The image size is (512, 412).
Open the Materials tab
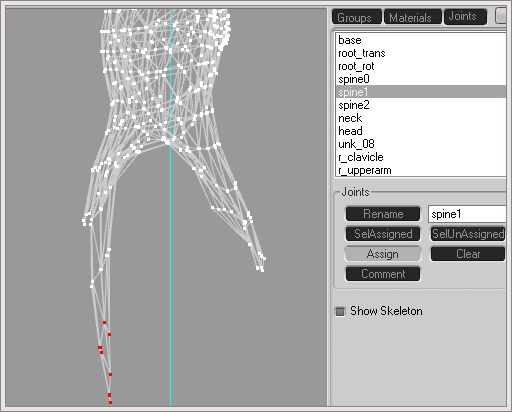tap(413, 17)
